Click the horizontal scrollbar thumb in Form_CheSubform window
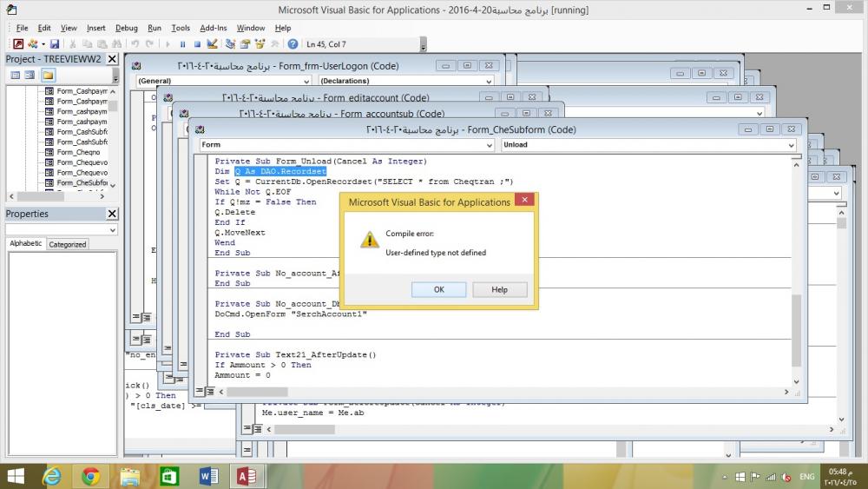The width and height of the screenshot is (868, 489). [257, 392]
